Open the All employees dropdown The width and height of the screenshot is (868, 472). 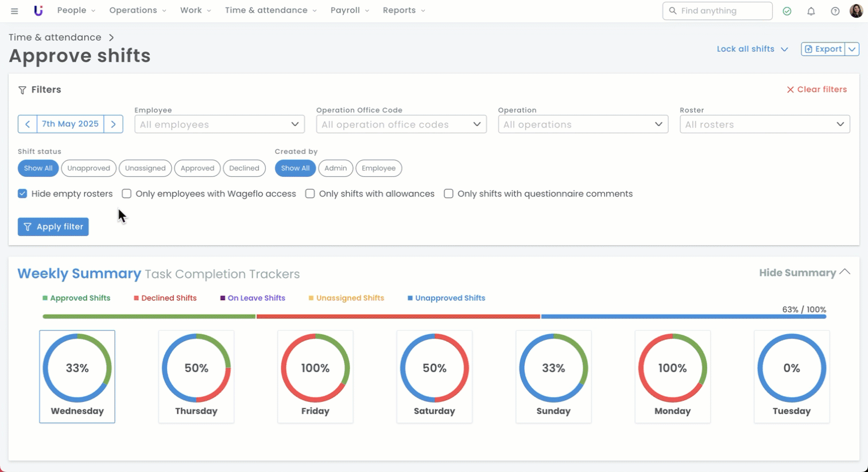coord(219,124)
